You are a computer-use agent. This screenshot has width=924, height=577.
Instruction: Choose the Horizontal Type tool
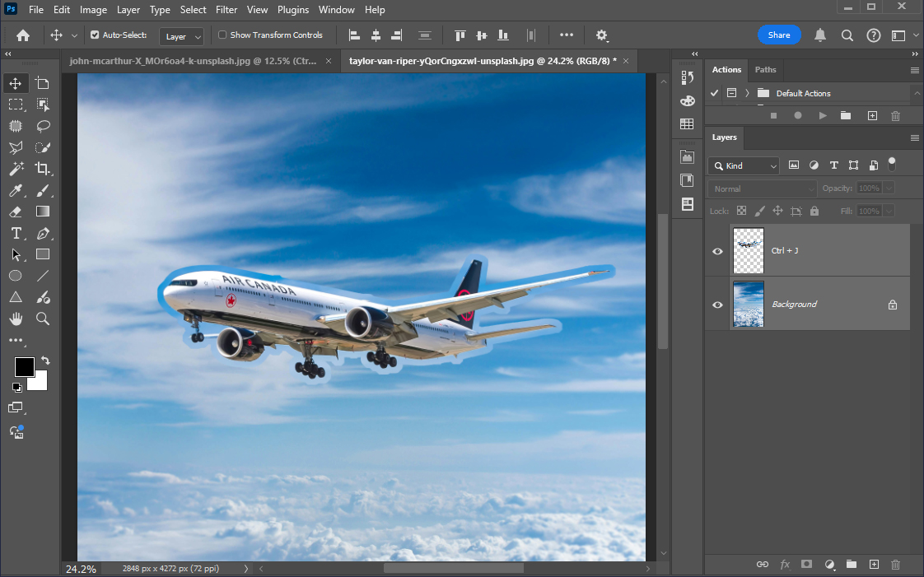tap(16, 233)
